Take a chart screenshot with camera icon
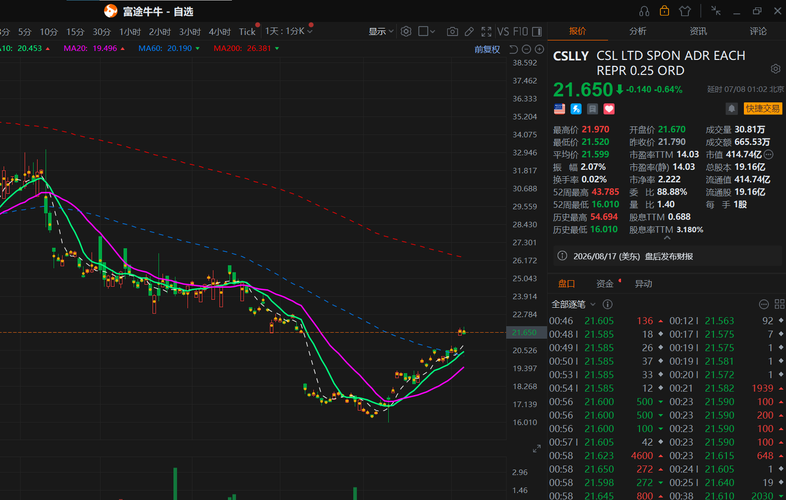The height and width of the screenshot is (500, 786). click(x=452, y=32)
